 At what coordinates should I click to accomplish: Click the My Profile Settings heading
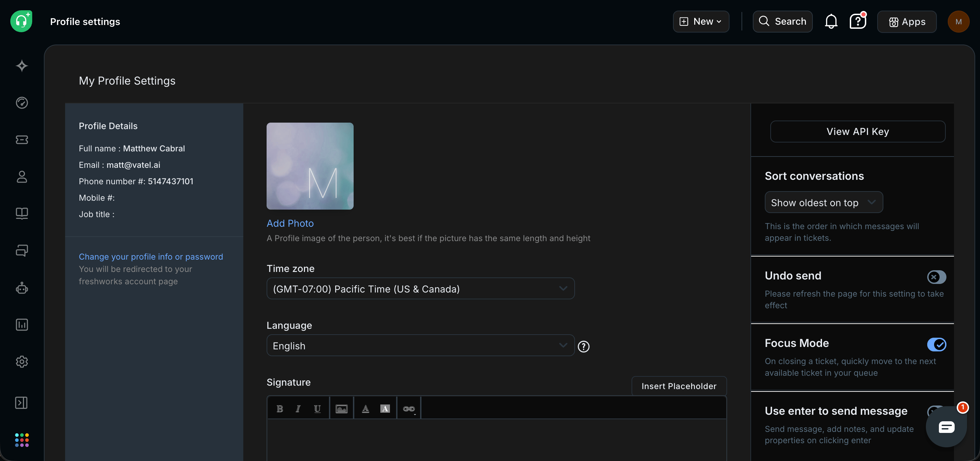[x=127, y=80]
